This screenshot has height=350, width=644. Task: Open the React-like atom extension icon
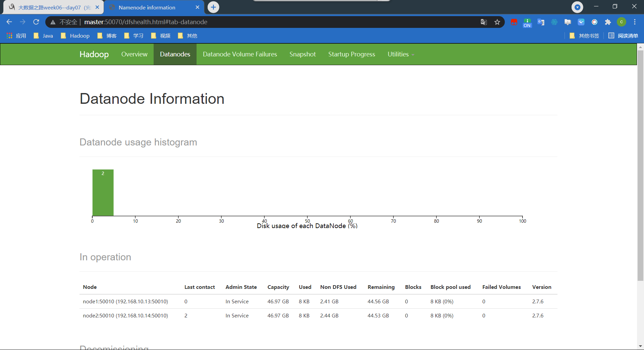click(554, 22)
